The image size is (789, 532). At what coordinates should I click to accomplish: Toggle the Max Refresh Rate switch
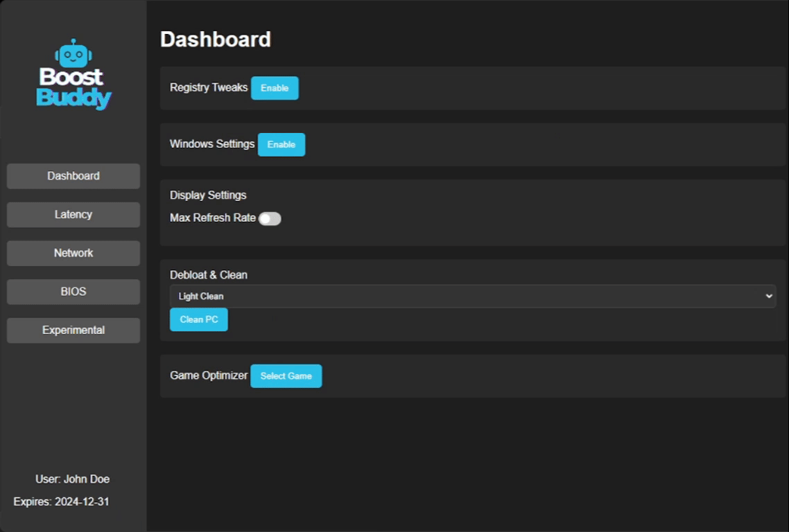point(270,219)
